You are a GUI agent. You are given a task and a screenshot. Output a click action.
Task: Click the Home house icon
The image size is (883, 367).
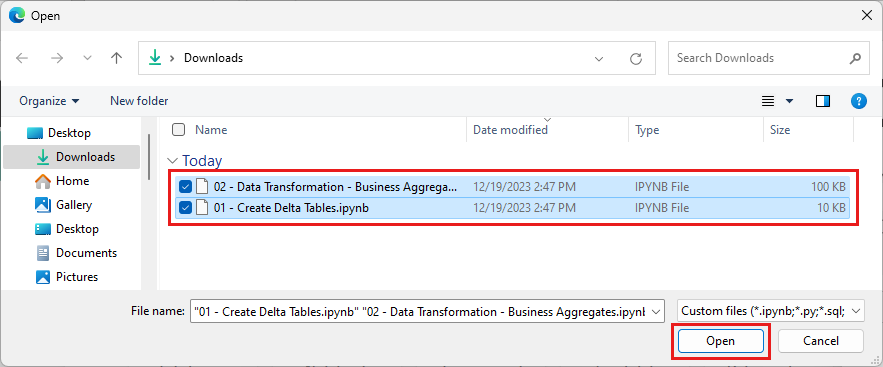tap(43, 181)
